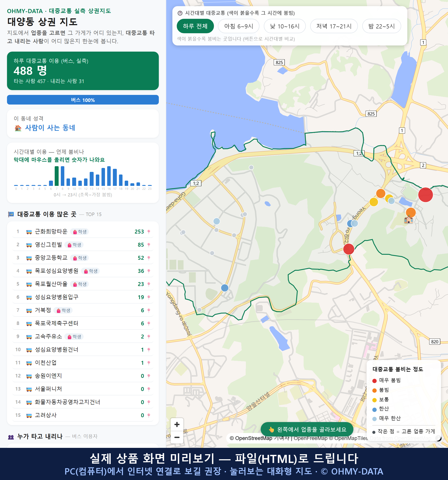Open the OpenFreeMap attribution link
The height and width of the screenshot is (480, 448).
[311, 438]
